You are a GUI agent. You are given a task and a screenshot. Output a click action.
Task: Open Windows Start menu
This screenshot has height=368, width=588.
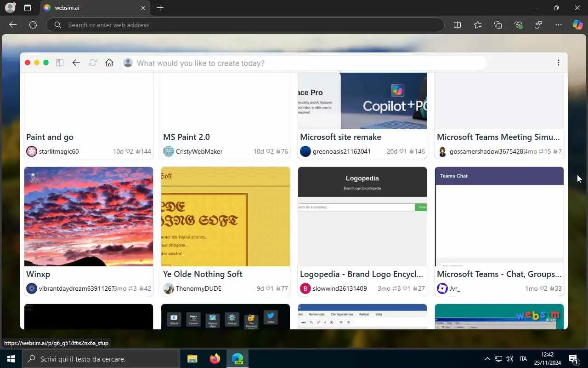coord(11,359)
